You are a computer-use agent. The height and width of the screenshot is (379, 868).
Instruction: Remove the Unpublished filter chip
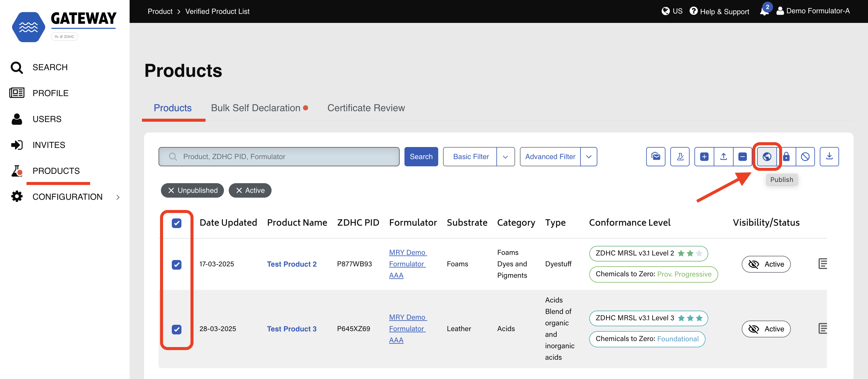(192, 190)
